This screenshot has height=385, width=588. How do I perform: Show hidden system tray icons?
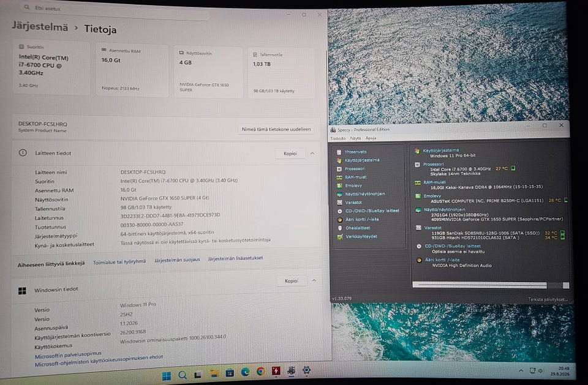(521, 371)
